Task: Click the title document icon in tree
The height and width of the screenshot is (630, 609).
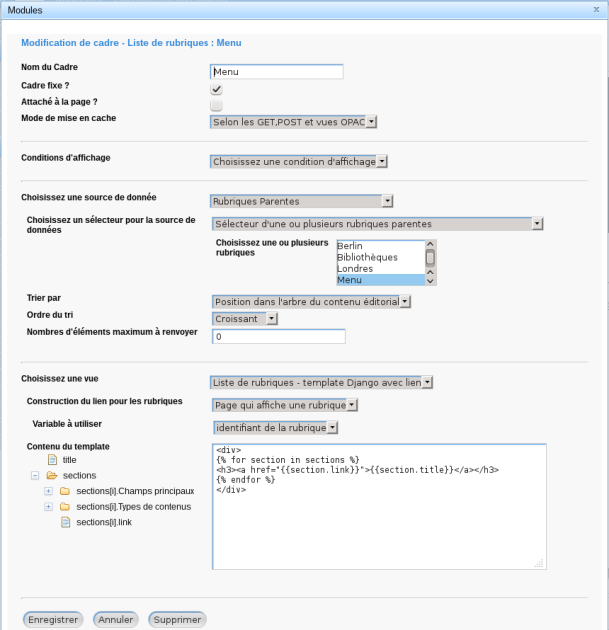Action: pos(52,459)
